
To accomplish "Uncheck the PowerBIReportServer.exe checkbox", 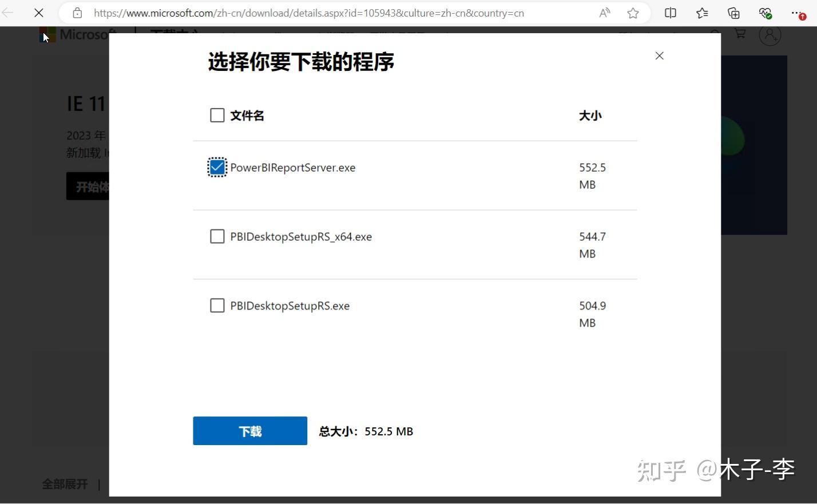I will click(217, 168).
